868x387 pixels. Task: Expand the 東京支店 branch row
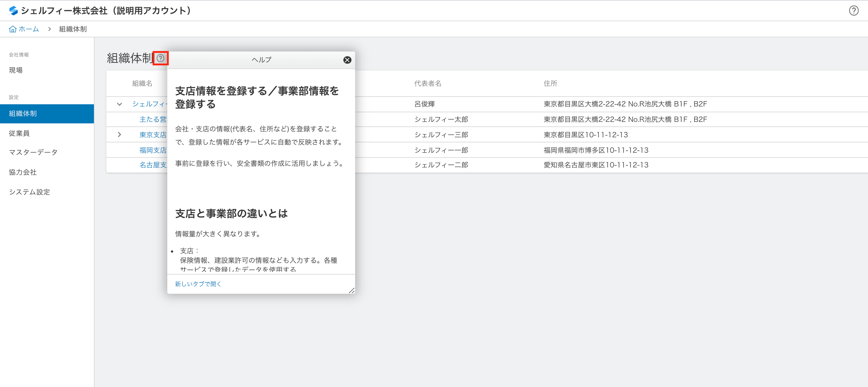119,134
